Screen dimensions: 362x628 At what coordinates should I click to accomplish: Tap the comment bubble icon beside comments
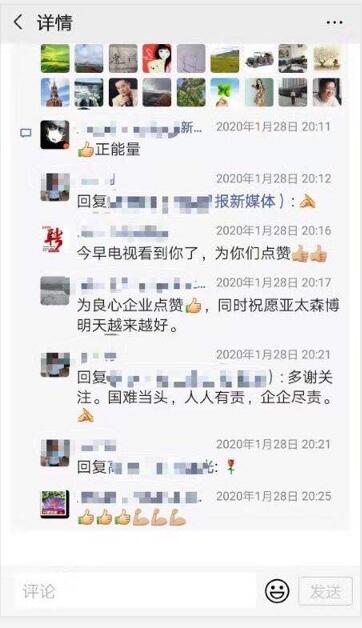coord(26,133)
